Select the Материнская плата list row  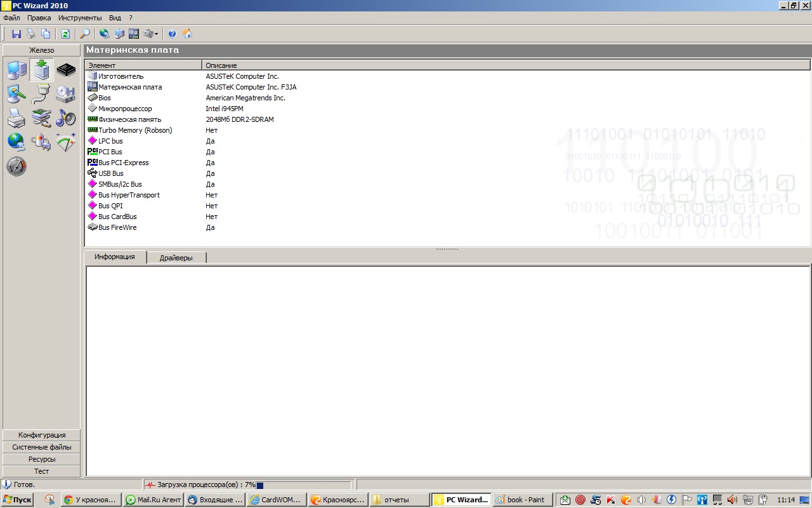[447, 87]
